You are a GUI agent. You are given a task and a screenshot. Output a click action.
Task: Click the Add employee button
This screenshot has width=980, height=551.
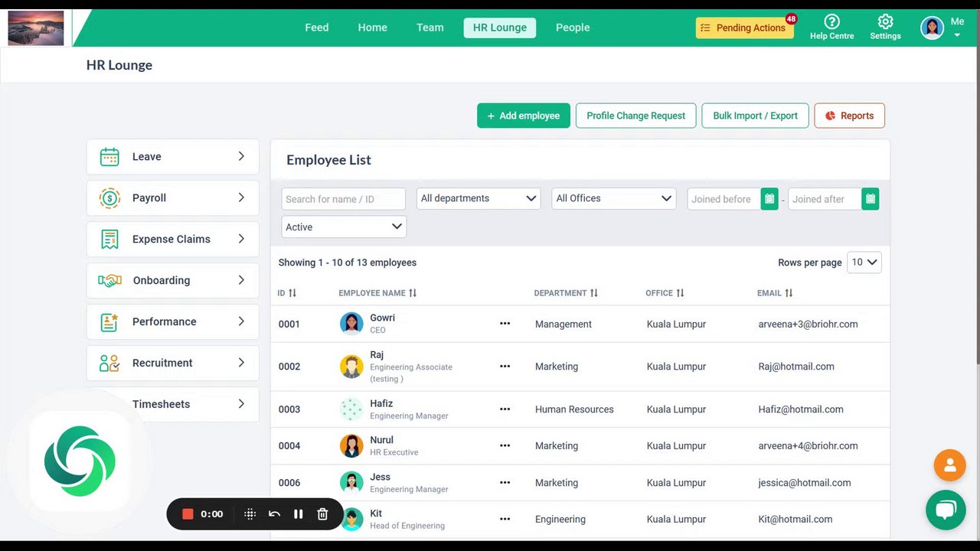pos(524,116)
